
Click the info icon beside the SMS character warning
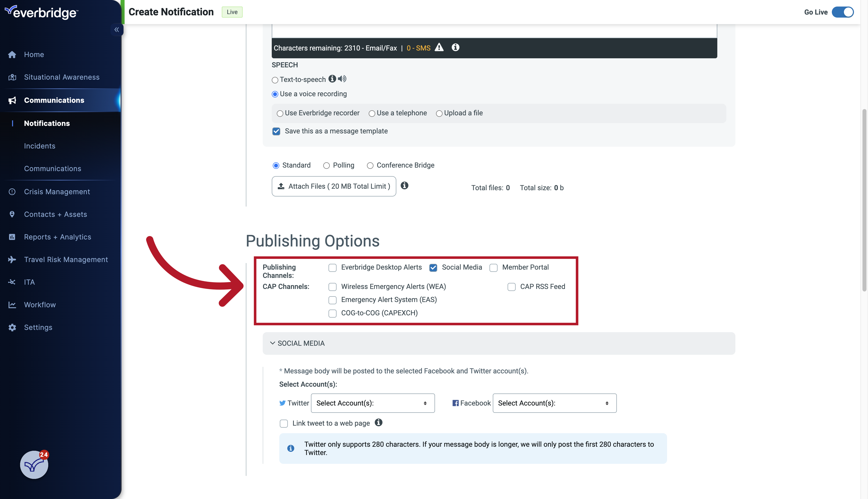(x=455, y=47)
